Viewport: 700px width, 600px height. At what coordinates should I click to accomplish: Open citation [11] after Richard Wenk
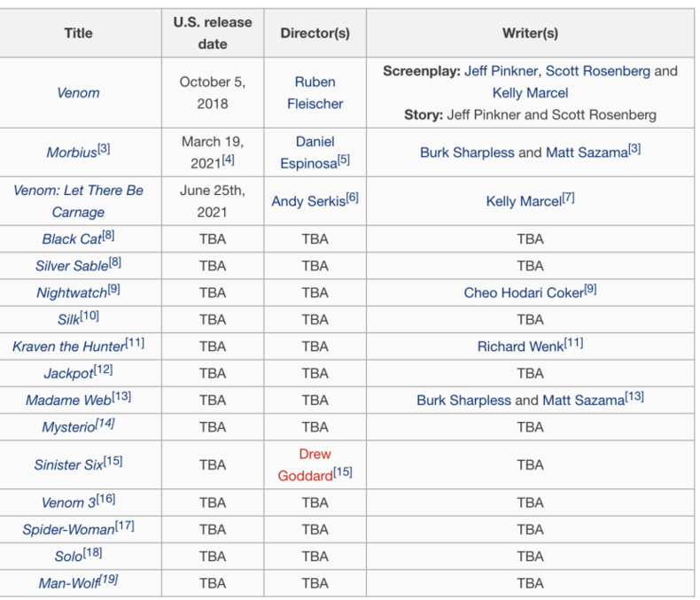(574, 342)
